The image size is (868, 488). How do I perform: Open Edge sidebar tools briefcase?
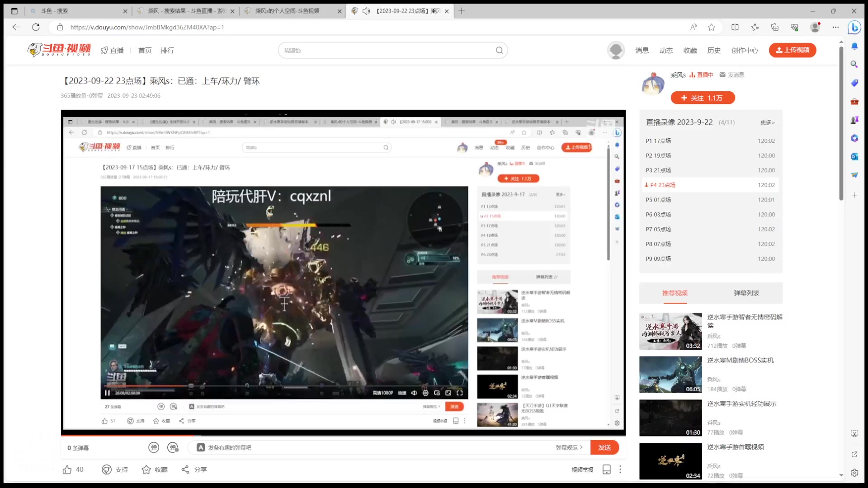pyautogui.click(x=854, y=101)
